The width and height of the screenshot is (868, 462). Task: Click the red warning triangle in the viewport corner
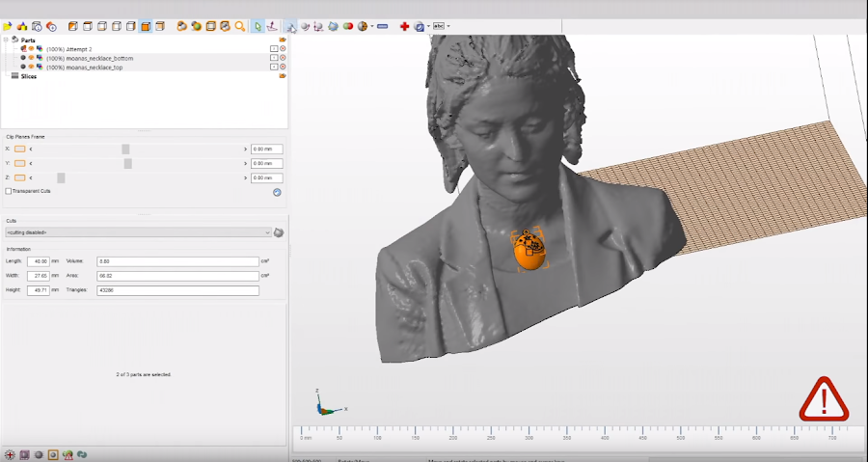tap(824, 399)
